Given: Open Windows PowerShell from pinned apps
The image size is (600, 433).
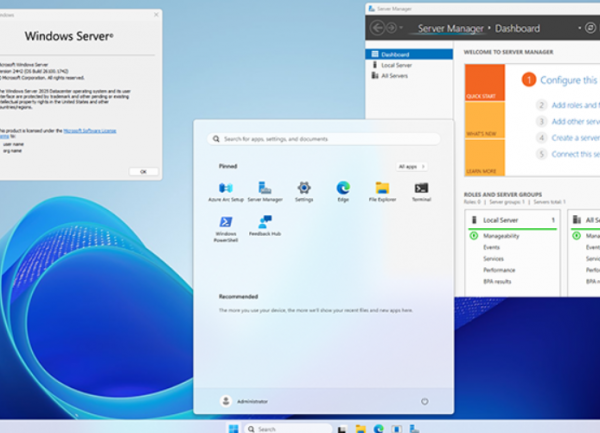Looking at the screenshot, I should 226,229.
